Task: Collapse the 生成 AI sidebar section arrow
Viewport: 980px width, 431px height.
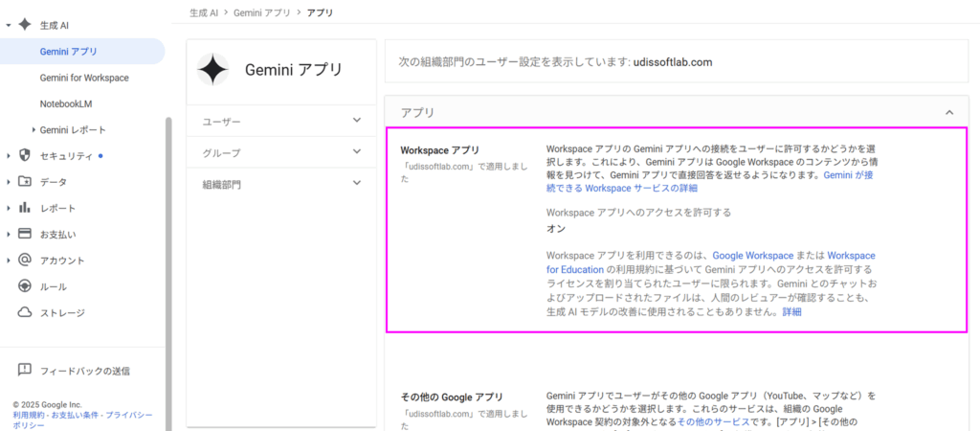Action: (8, 26)
